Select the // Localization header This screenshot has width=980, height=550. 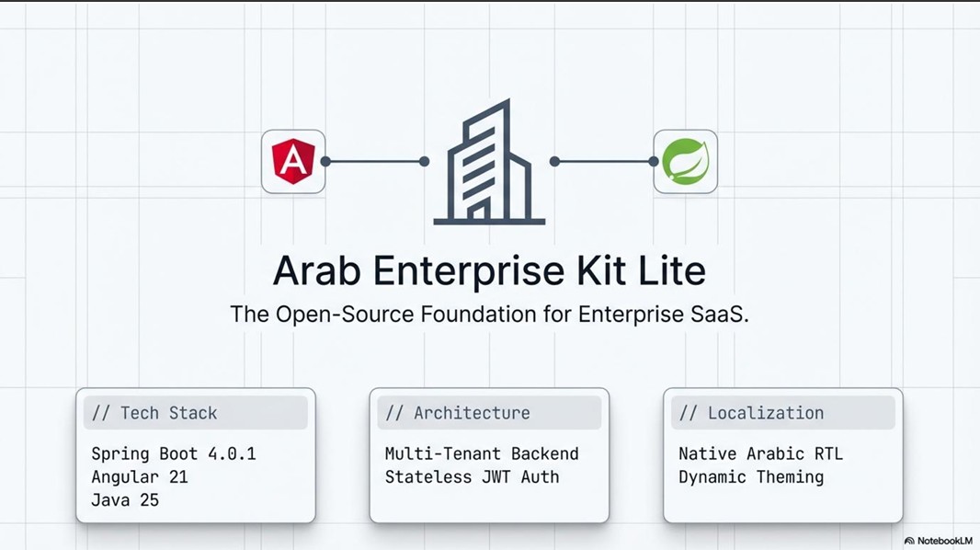click(x=783, y=412)
